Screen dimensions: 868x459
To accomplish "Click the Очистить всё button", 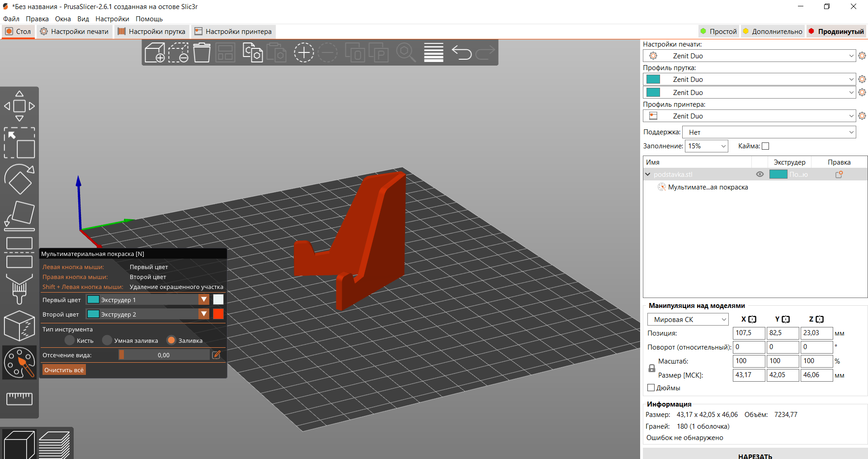I will click(64, 370).
